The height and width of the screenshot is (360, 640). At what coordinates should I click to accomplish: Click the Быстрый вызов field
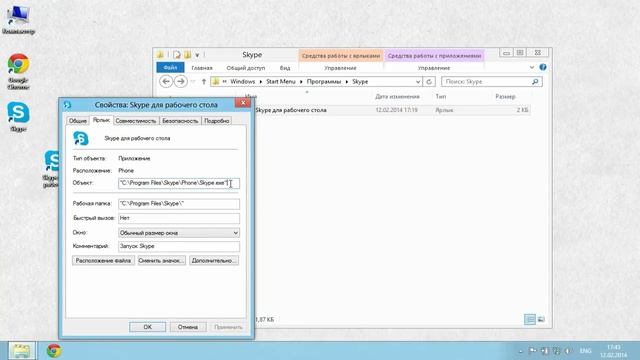tap(179, 218)
